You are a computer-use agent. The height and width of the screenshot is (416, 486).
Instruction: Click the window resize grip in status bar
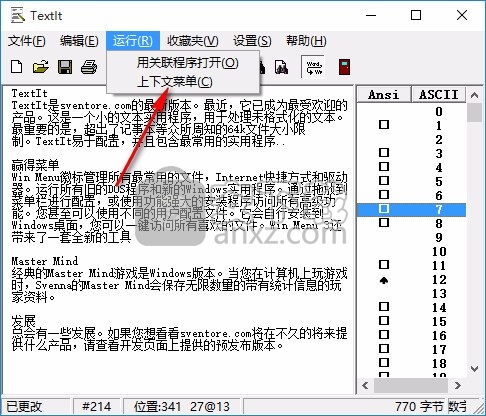478,408
